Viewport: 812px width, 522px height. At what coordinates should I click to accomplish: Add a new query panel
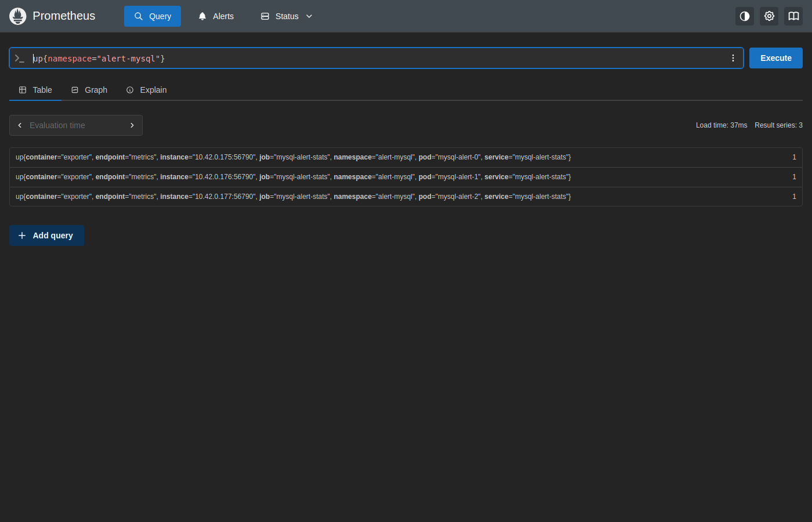click(46, 235)
